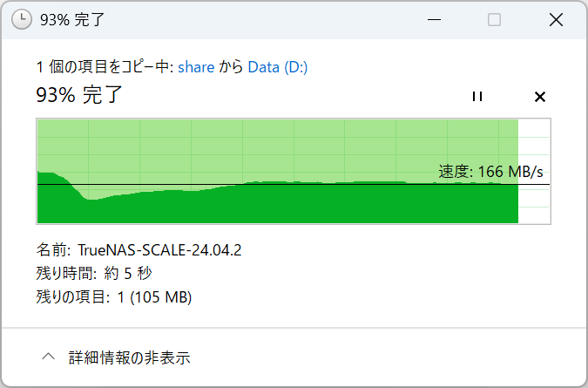The height and width of the screenshot is (388, 588).
Task: Click the 93% 完了 window title text
Action: [72, 19]
